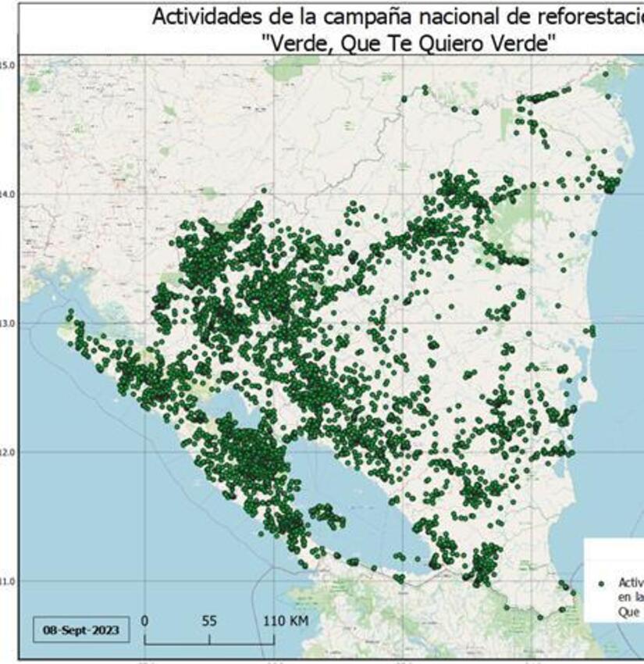The width and height of the screenshot is (644, 664).
Task: Click the 12.0 latitude axis label
Action: pyautogui.click(x=9, y=452)
